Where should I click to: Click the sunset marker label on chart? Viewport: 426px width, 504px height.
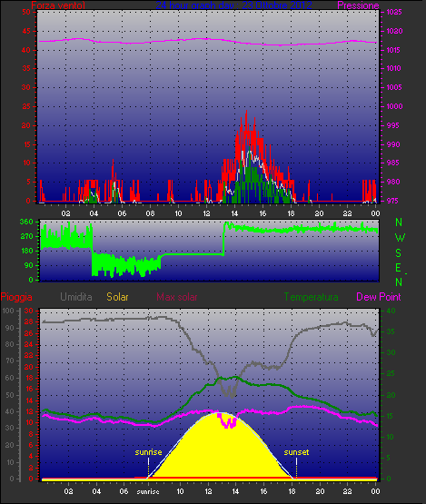click(296, 452)
